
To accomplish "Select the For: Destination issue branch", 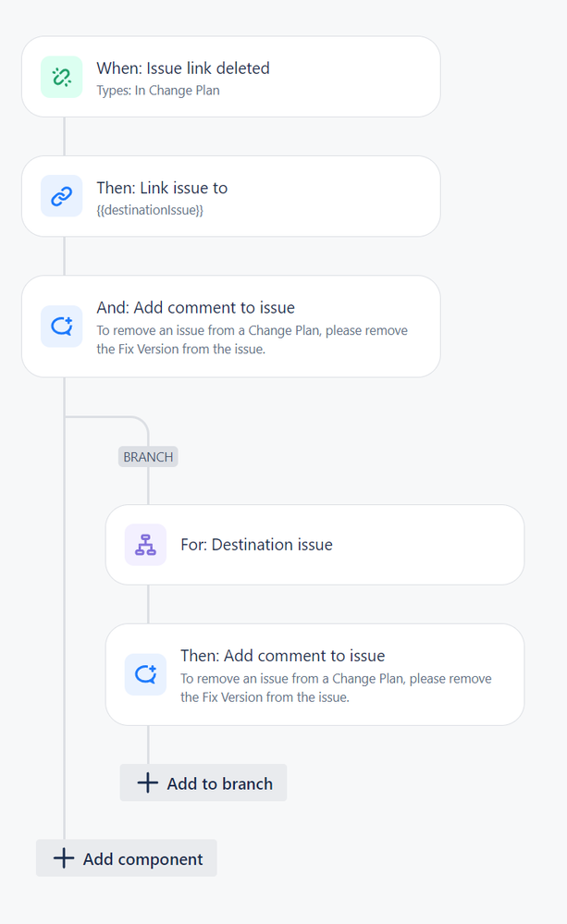I will point(314,545).
